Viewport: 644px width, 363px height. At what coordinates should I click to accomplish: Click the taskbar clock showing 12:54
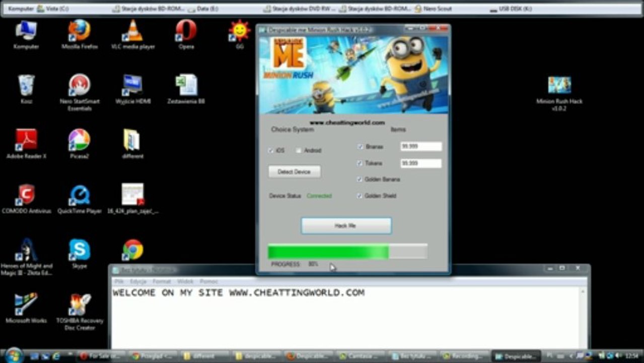631,356
